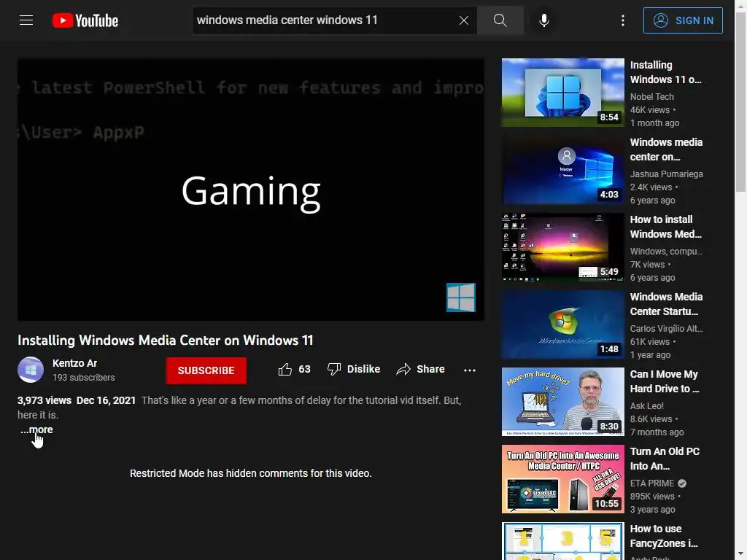Open more actions ellipsis below video
The height and width of the screenshot is (560, 747).
click(470, 370)
